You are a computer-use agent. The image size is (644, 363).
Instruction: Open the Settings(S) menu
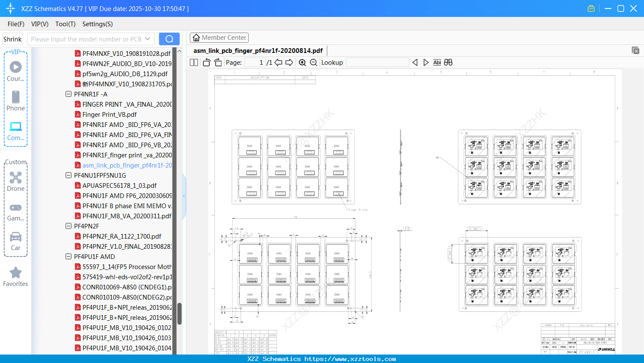[97, 24]
